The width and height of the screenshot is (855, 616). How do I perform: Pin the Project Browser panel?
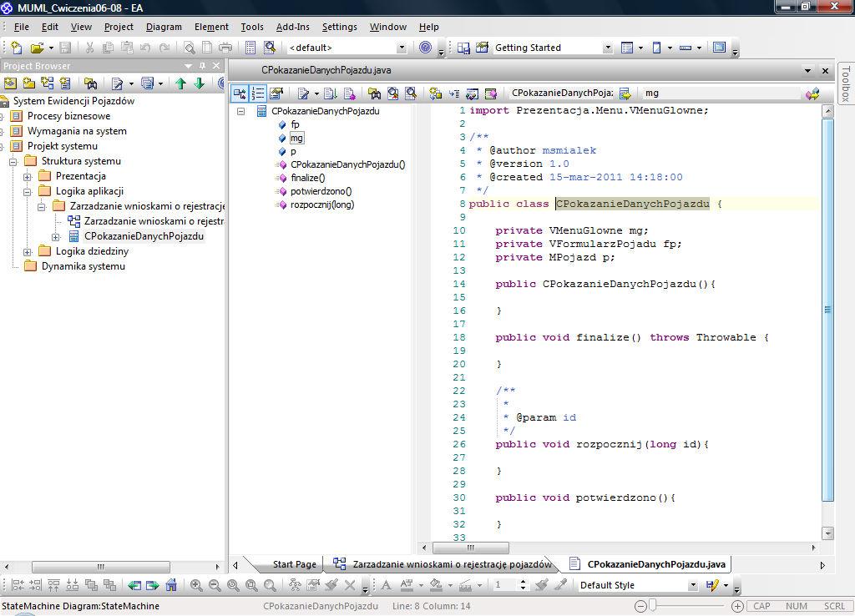pos(202,65)
